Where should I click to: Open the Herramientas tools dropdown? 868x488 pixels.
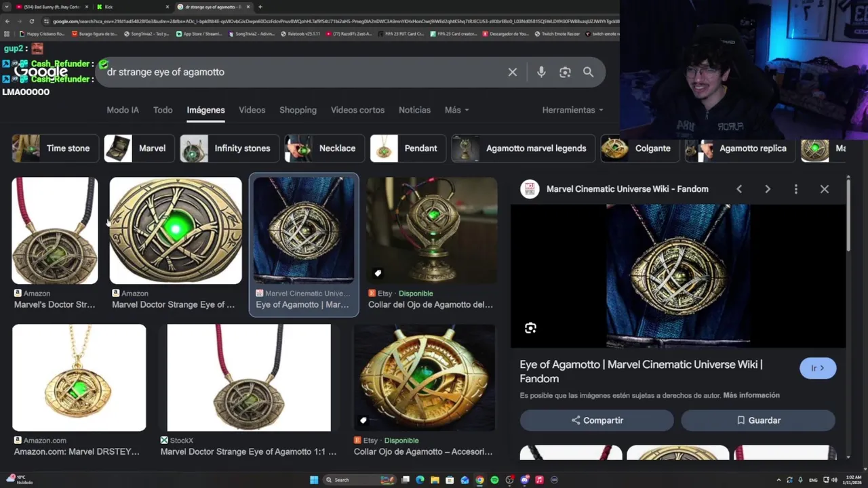click(x=572, y=110)
